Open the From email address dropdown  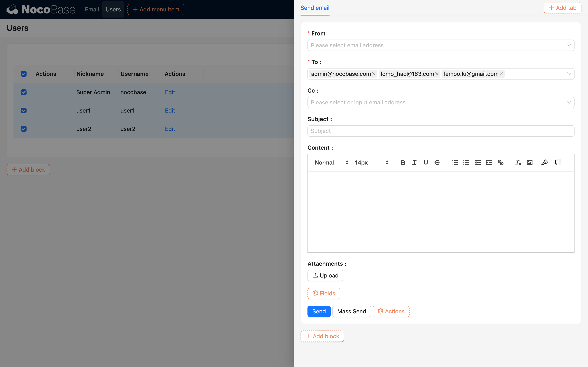441,45
